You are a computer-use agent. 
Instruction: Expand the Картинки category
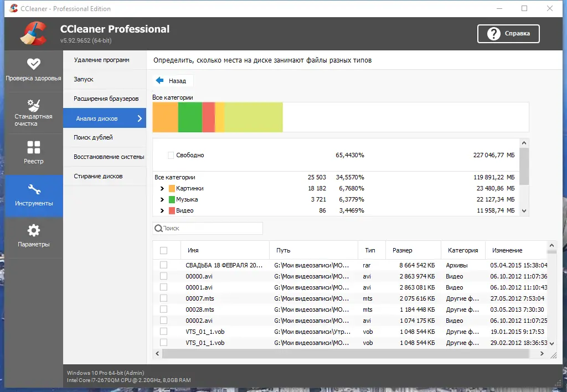[162, 188]
